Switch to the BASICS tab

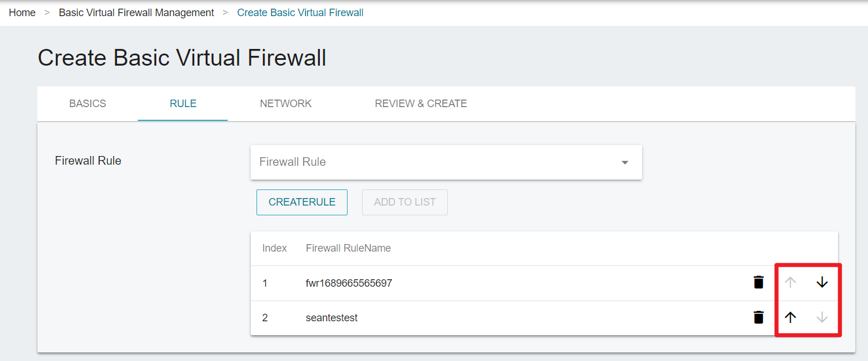88,104
